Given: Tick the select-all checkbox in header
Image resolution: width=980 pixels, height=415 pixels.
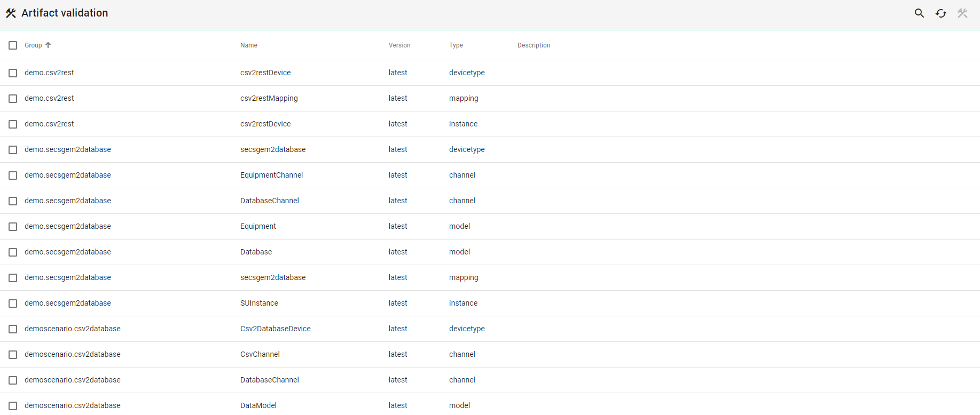Looking at the screenshot, I should 13,45.
